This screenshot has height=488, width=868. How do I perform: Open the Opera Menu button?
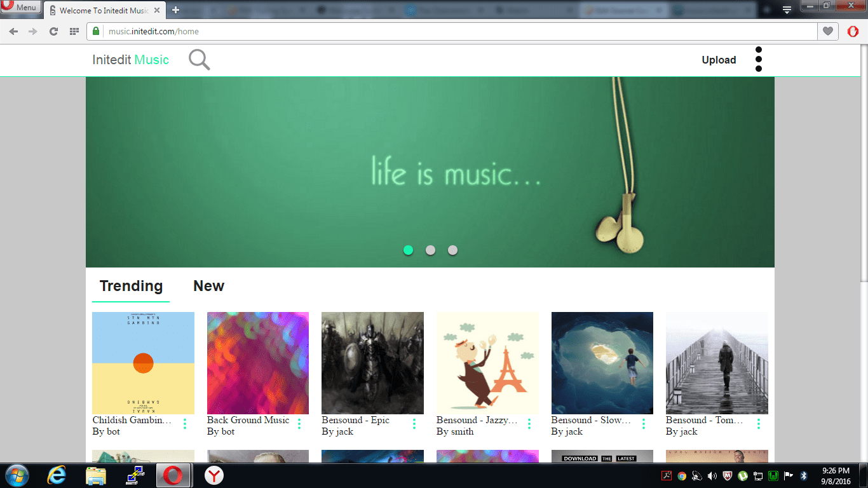coord(19,8)
